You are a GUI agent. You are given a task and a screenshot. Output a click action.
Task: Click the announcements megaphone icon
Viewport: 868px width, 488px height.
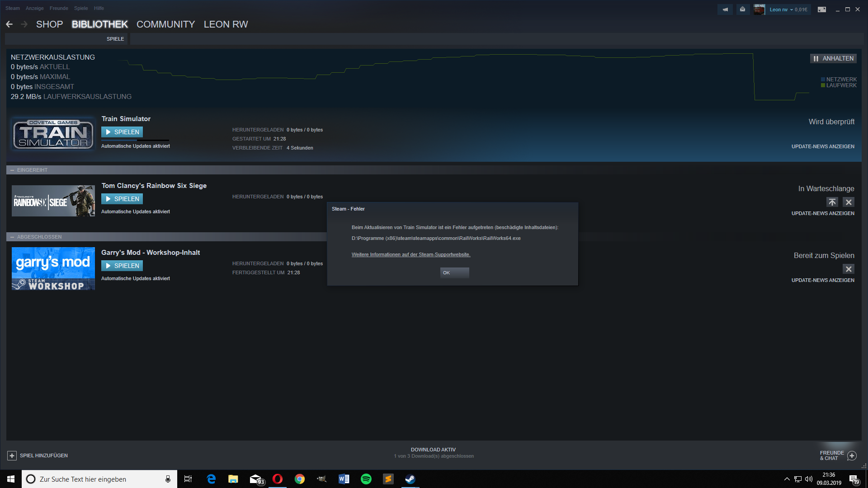(x=725, y=9)
